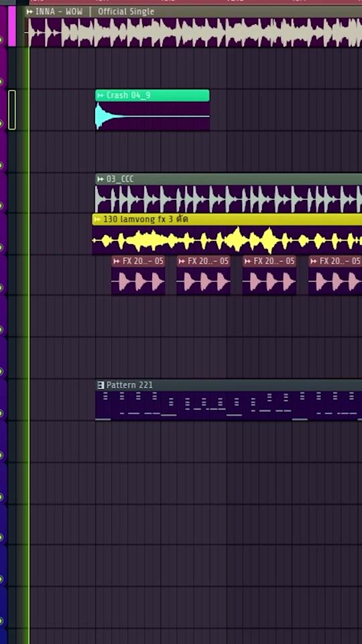Click the menu icon of the third FX 20..- 05 clip
The width and height of the screenshot is (362, 644).
[x=248, y=261]
